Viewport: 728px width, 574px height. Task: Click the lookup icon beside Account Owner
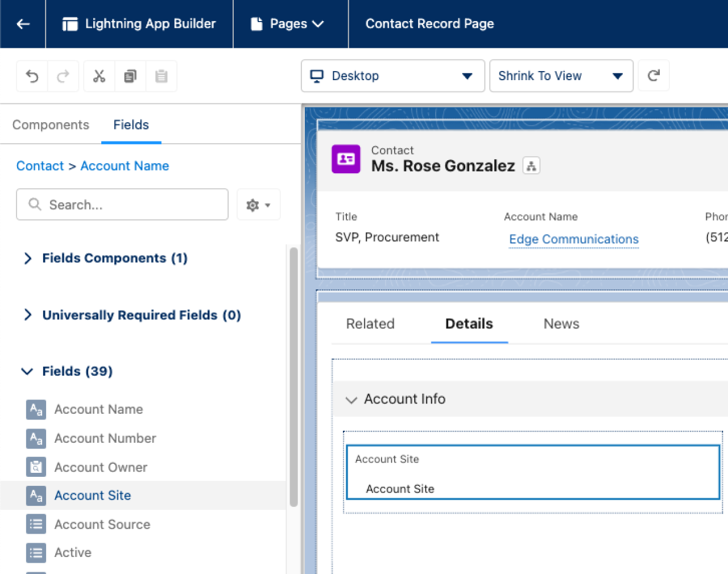(x=36, y=467)
